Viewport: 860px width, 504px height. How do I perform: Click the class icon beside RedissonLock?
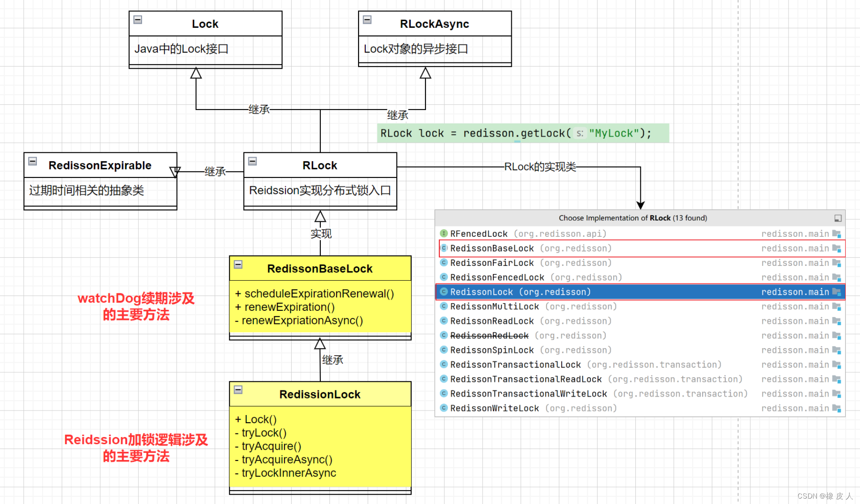[443, 292]
